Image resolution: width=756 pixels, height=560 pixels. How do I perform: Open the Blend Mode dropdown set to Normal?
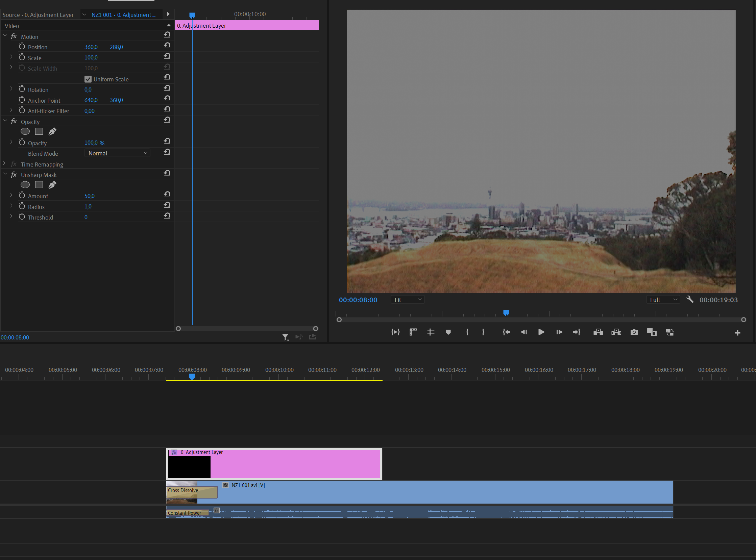(x=117, y=153)
